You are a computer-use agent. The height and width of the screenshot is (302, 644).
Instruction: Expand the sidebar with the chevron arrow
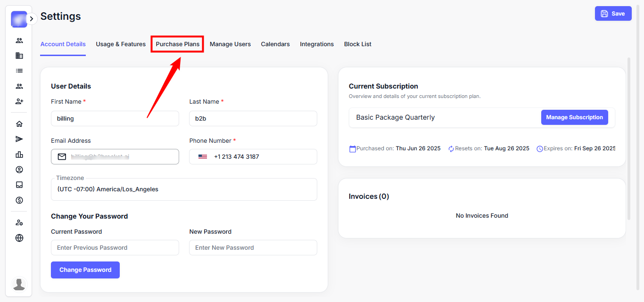click(x=32, y=19)
